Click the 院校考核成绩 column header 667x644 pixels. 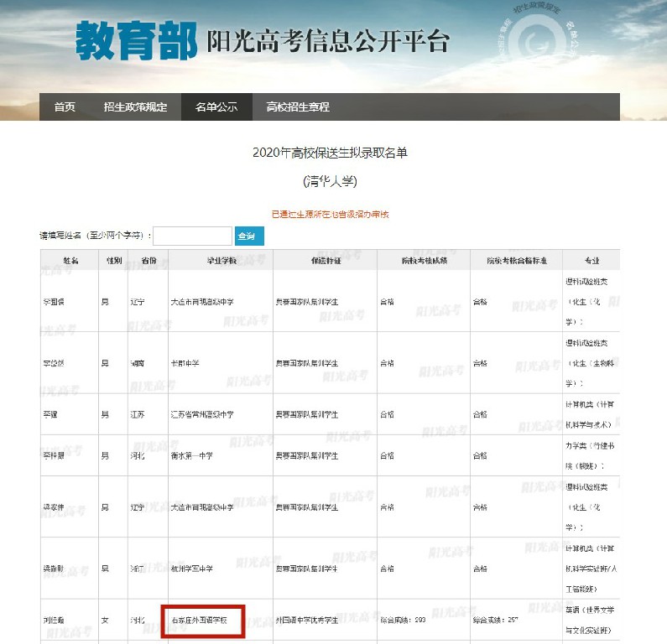424,260
